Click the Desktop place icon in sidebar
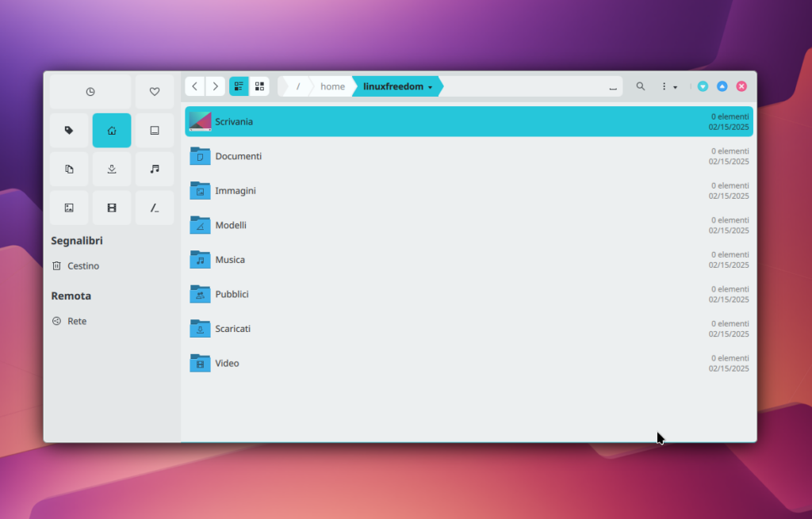812x519 pixels. point(155,131)
